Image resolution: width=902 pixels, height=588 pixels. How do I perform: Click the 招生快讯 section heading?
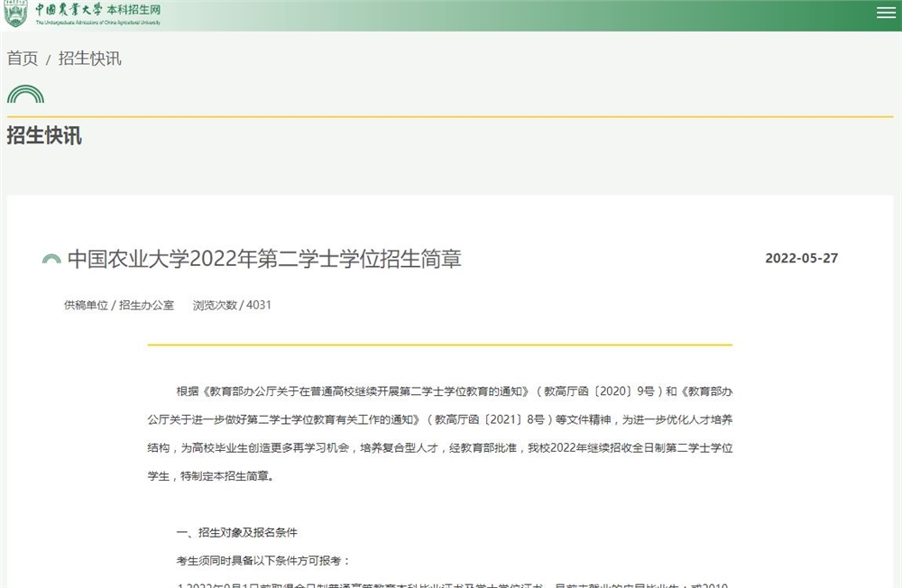44,136
